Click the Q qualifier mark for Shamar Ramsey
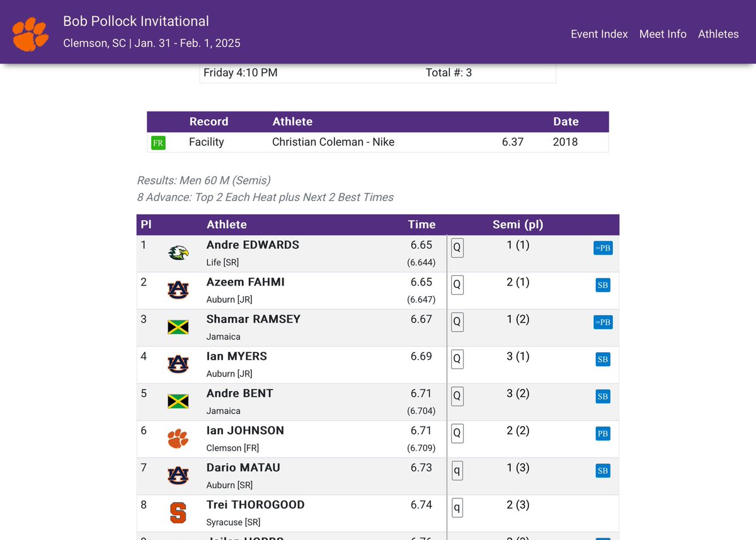This screenshot has width=756, height=540. pyautogui.click(x=457, y=323)
